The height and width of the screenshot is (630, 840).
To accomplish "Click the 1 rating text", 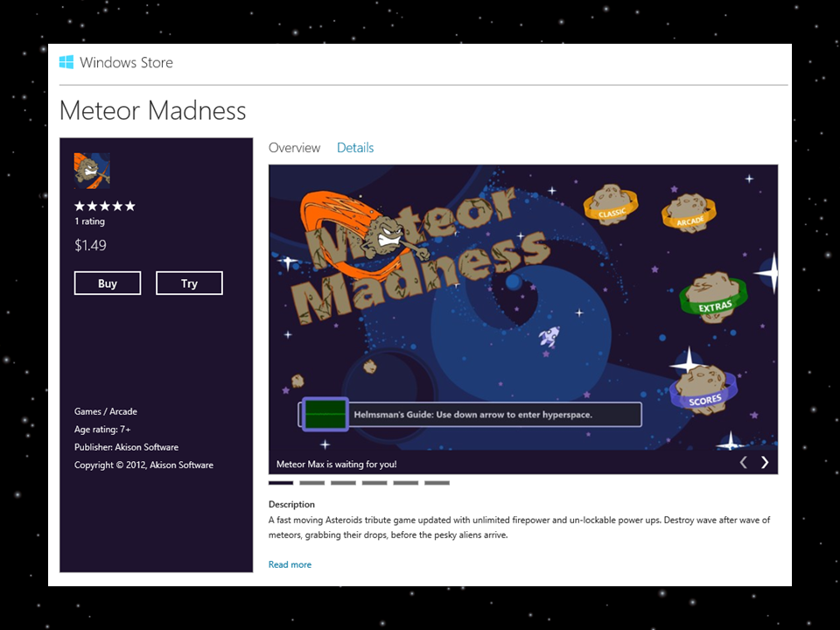I will (89, 221).
